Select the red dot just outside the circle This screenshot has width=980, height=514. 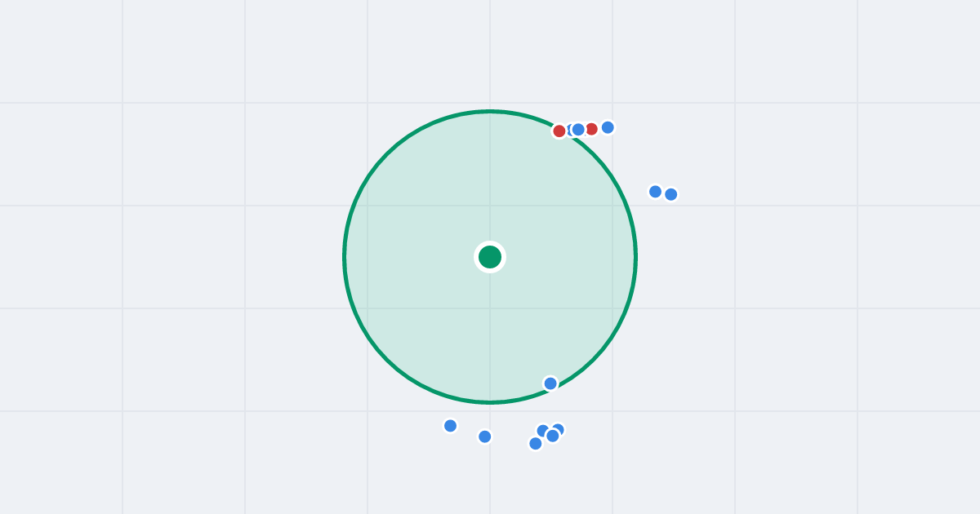591,129
